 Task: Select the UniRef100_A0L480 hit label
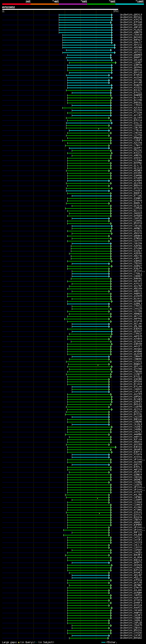tap(131, 590)
